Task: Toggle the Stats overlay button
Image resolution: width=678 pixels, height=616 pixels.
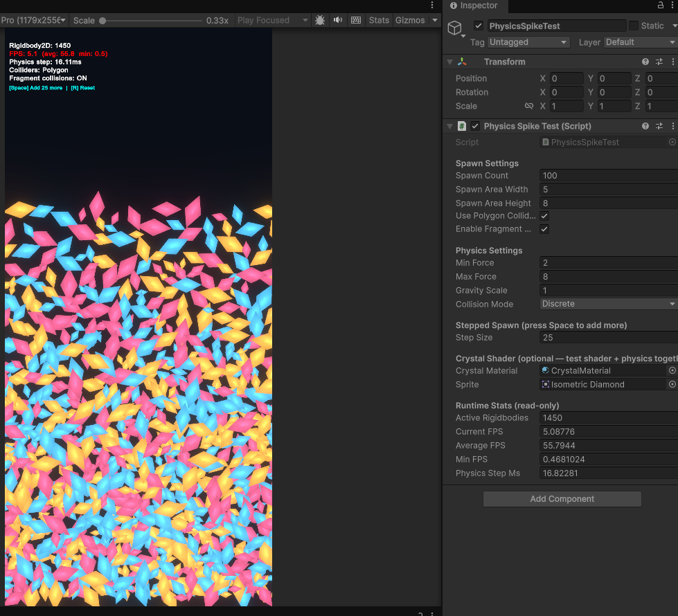Action: coord(379,20)
